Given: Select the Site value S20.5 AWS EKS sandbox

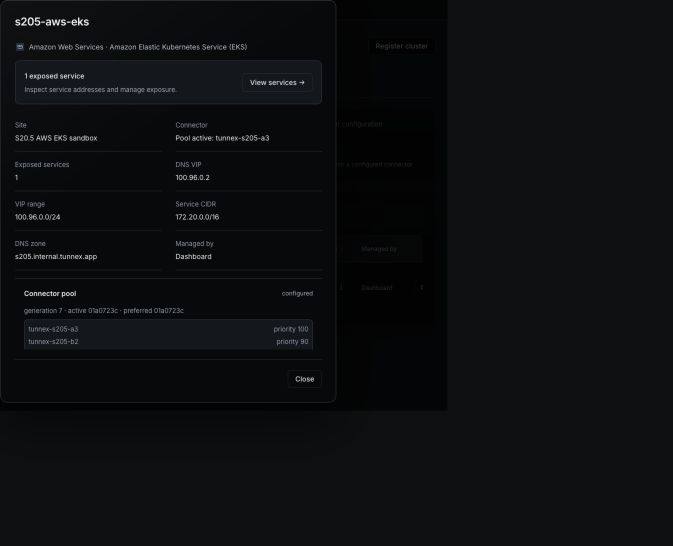Looking at the screenshot, I should [x=56, y=138].
